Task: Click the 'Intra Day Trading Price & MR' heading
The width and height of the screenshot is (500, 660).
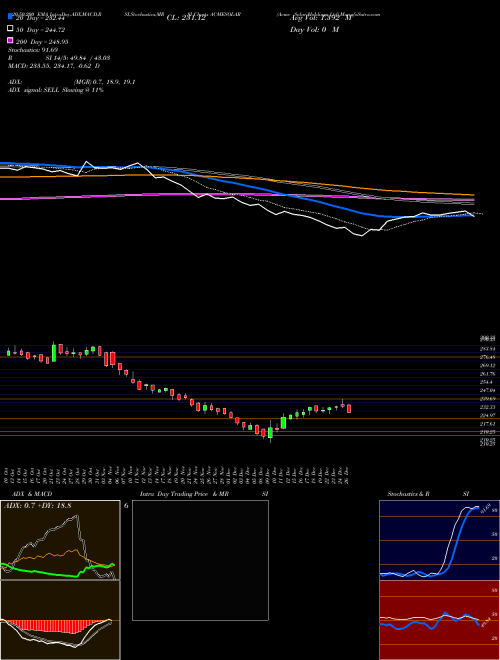Action: tap(184, 494)
